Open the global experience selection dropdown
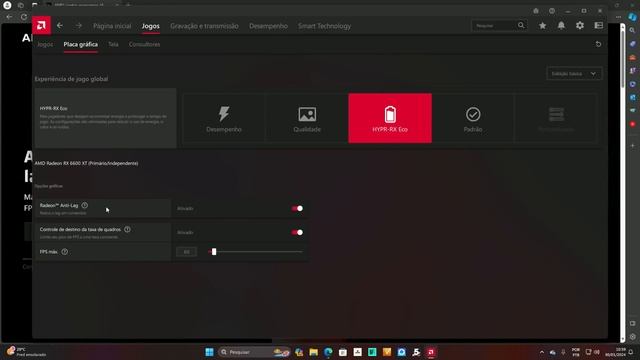 pos(574,74)
